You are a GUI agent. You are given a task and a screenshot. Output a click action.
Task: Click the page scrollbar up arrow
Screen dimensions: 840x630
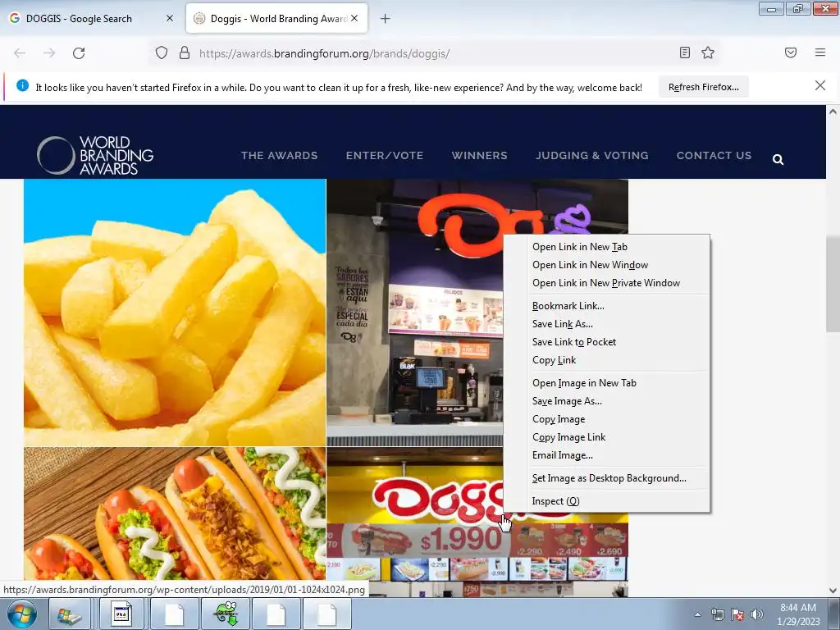833,112
